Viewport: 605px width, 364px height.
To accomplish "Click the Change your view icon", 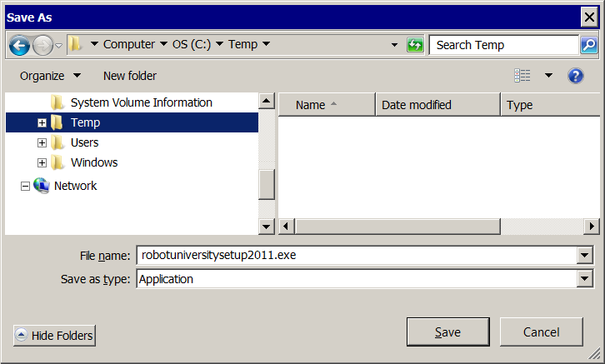I will pyautogui.click(x=522, y=76).
